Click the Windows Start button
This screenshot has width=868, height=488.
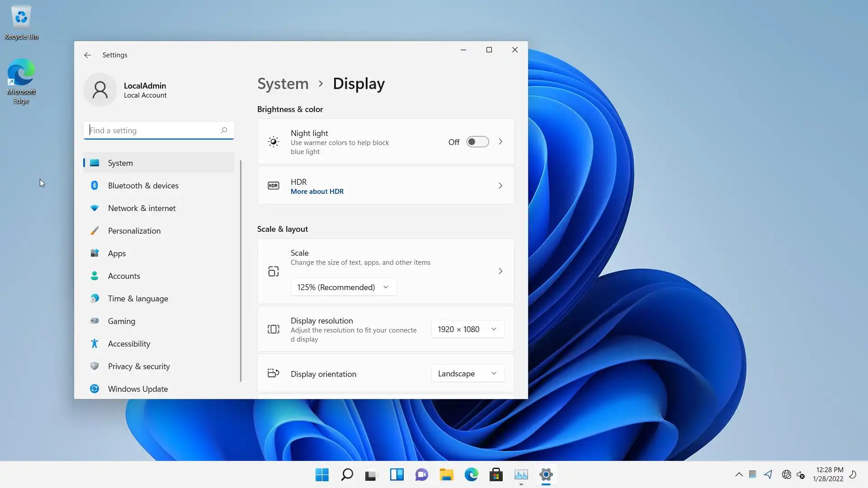[x=322, y=474]
